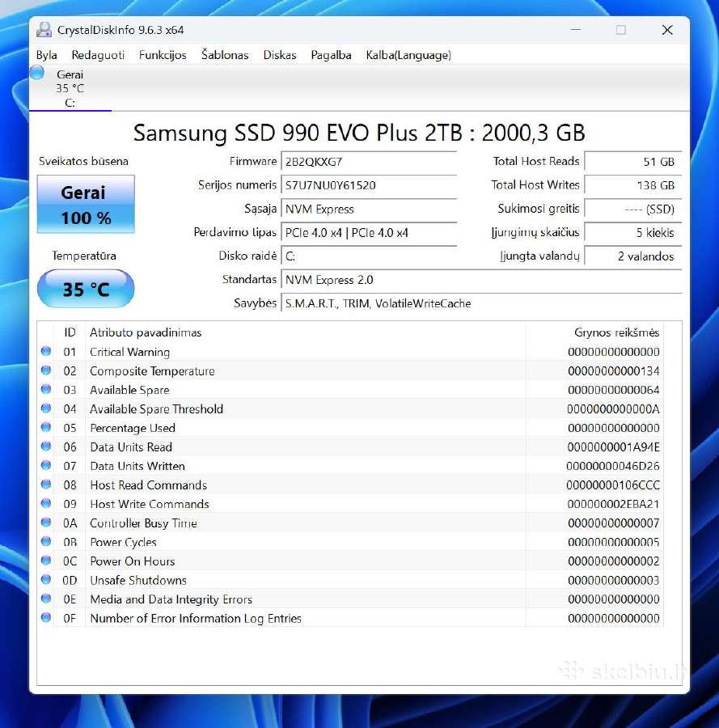
Task: Click the serial number field S7U7NU0Y61520
Action: pyautogui.click(x=369, y=185)
